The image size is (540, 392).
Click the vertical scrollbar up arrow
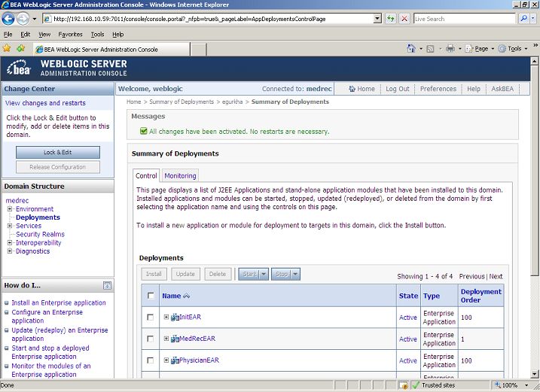534,61
